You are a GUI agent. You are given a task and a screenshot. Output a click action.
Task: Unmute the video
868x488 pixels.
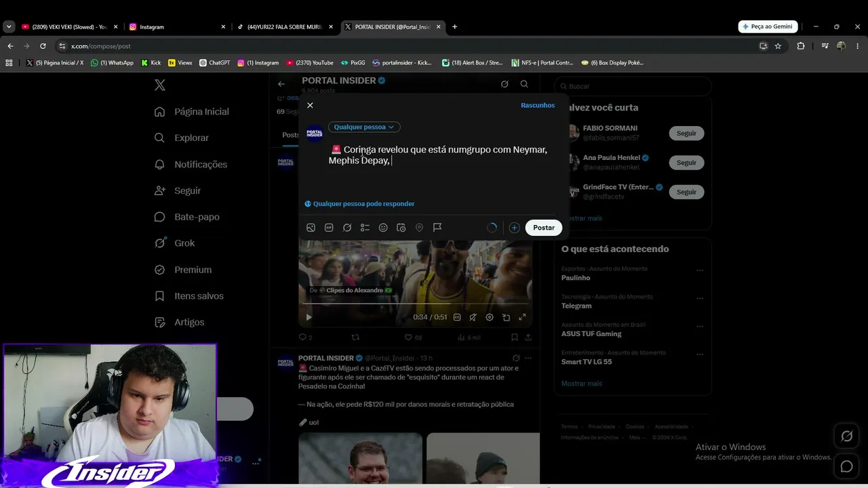[x=473, y=317]
